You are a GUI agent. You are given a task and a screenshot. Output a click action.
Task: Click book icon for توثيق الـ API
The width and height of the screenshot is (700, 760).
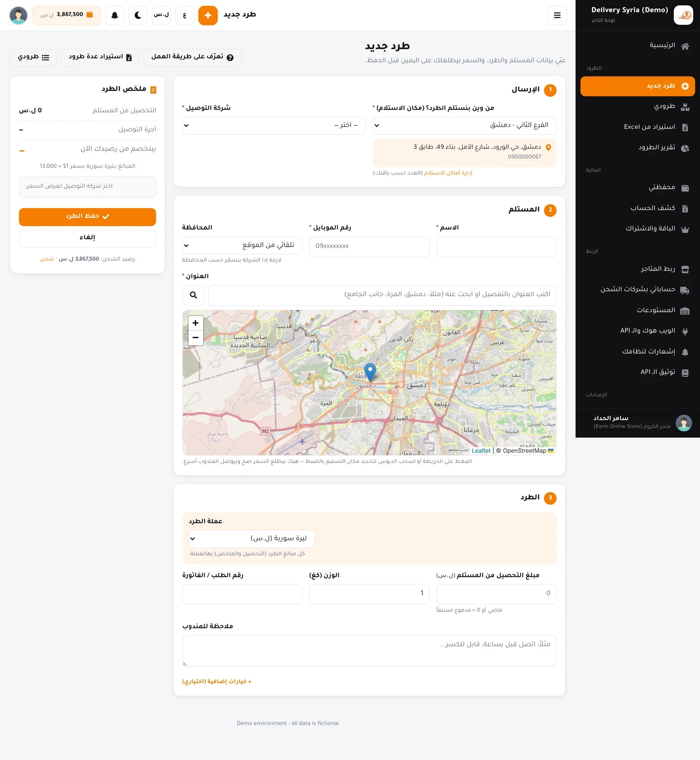pyautogui.click(x=685, y=373)
